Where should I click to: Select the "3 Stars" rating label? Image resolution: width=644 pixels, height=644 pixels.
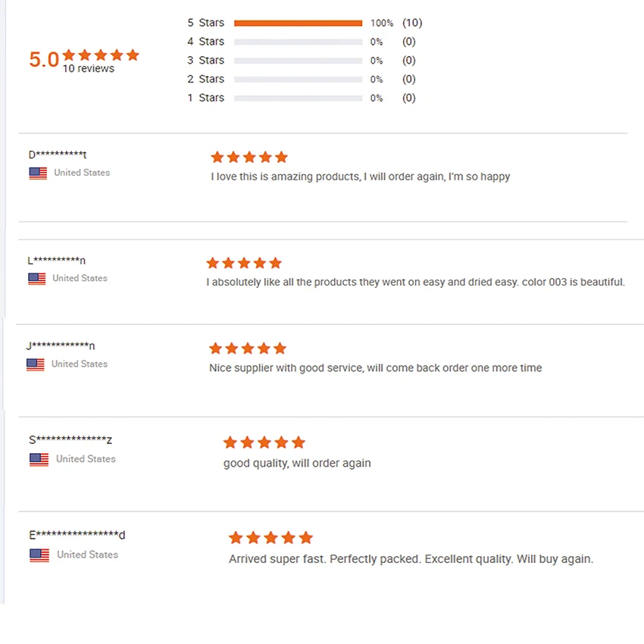coord(205,60)
